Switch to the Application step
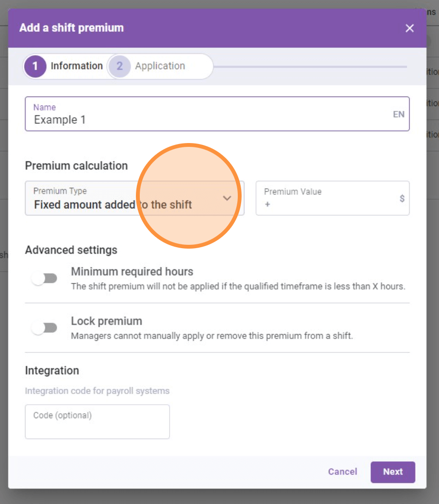 pos(160,66)
